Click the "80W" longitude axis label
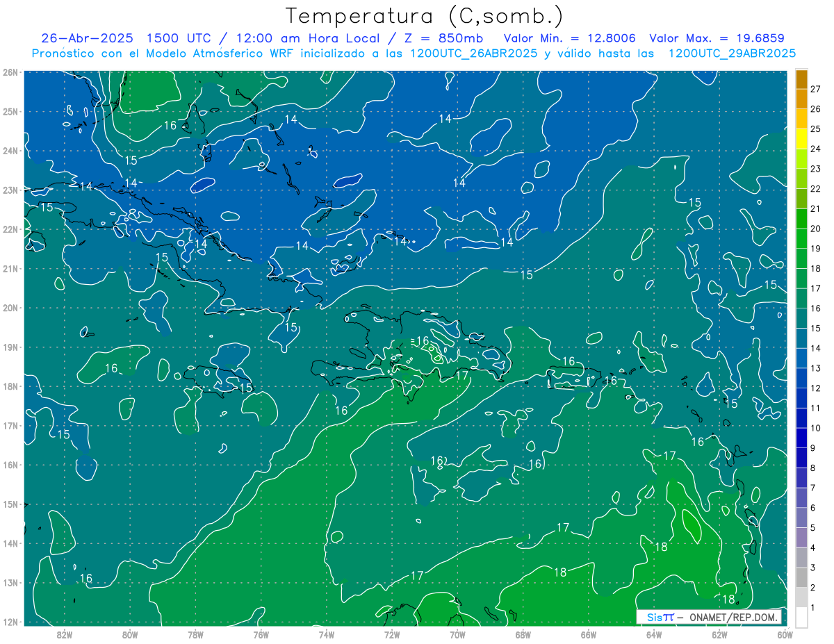834x644 pixels. coord(130,634)
